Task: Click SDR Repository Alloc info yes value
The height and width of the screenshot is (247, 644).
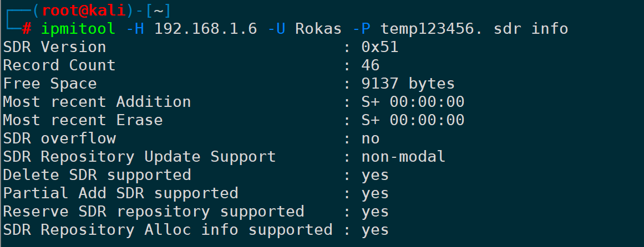Action: tap(375, 230)
